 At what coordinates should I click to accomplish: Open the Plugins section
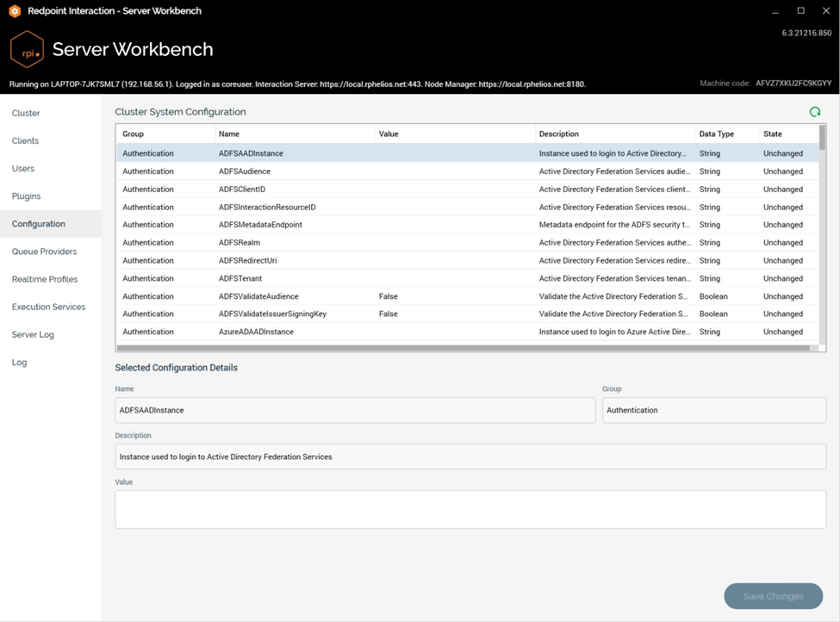(27, 196)
